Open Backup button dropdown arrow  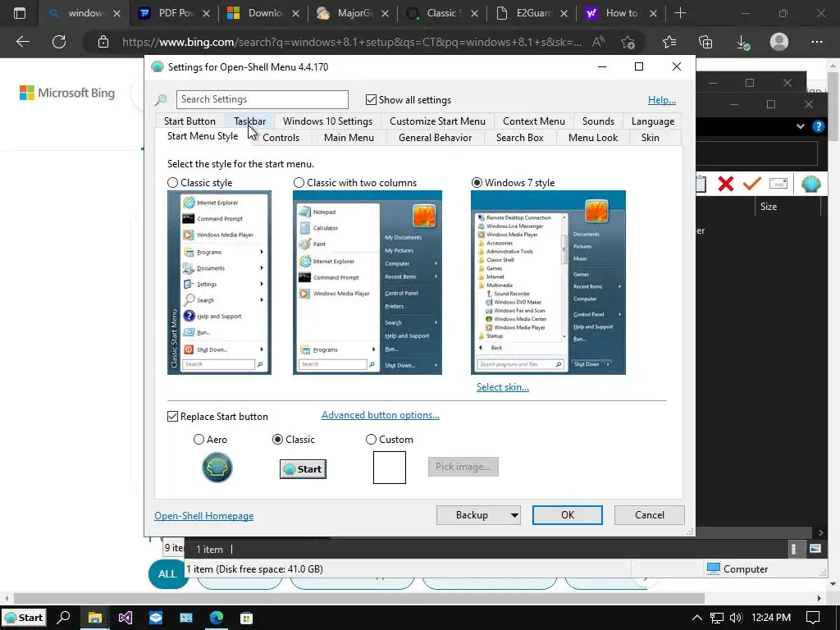[514, 515]
